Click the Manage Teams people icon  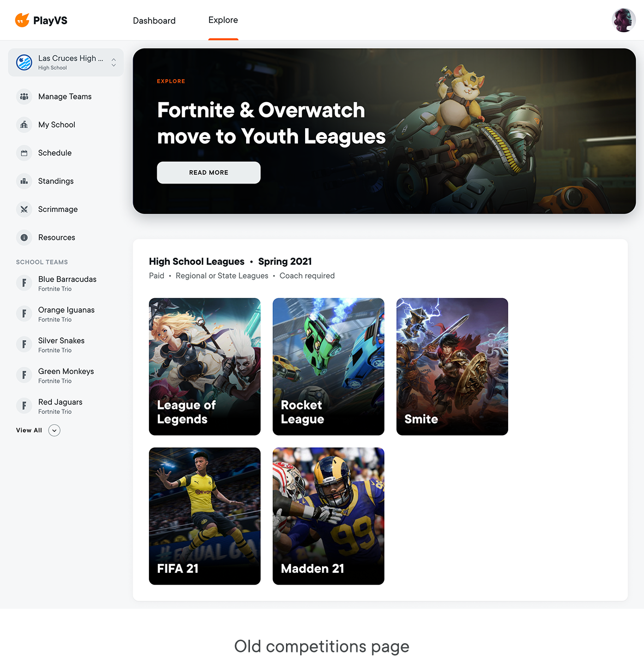tap(24, 97)
